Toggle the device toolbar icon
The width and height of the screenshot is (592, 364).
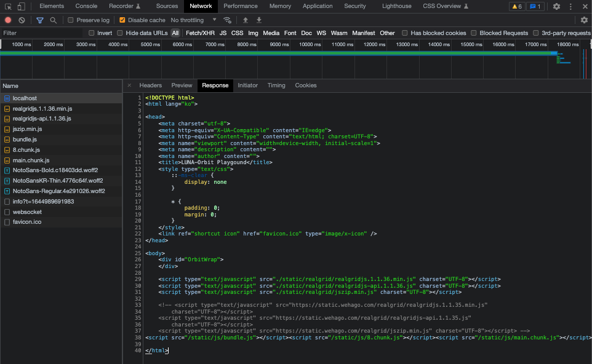coord(22,6)
